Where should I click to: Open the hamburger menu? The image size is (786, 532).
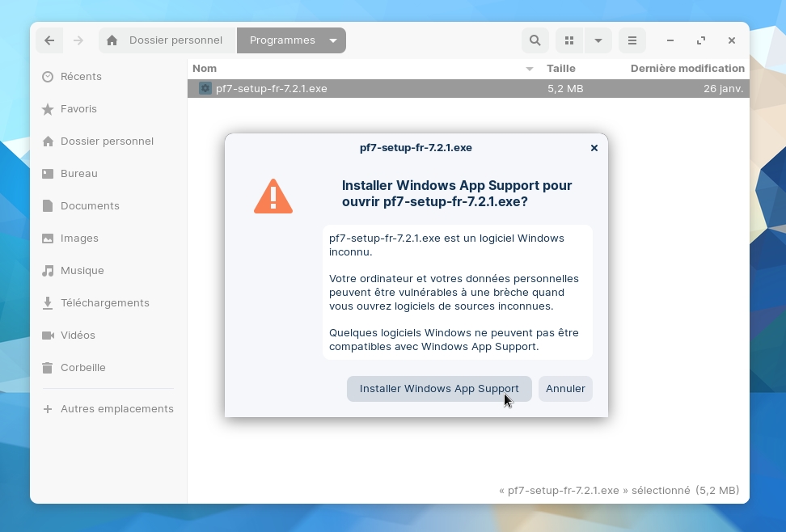point(632,40)
